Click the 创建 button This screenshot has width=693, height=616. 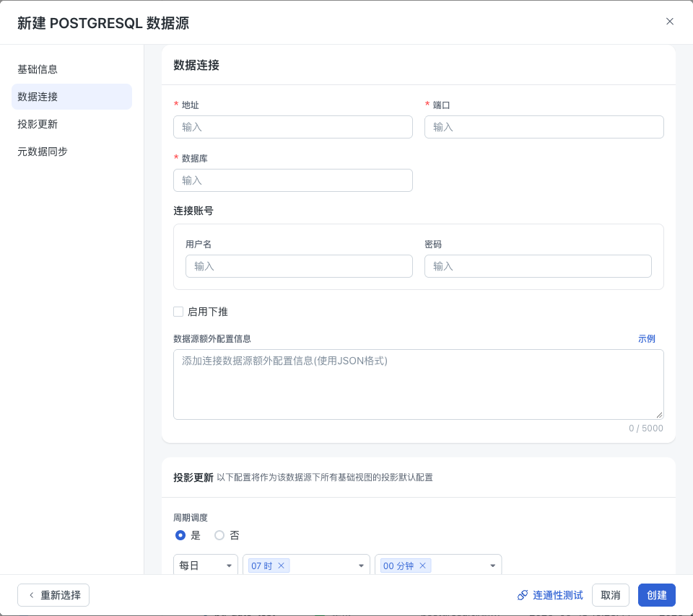[656, 595]
